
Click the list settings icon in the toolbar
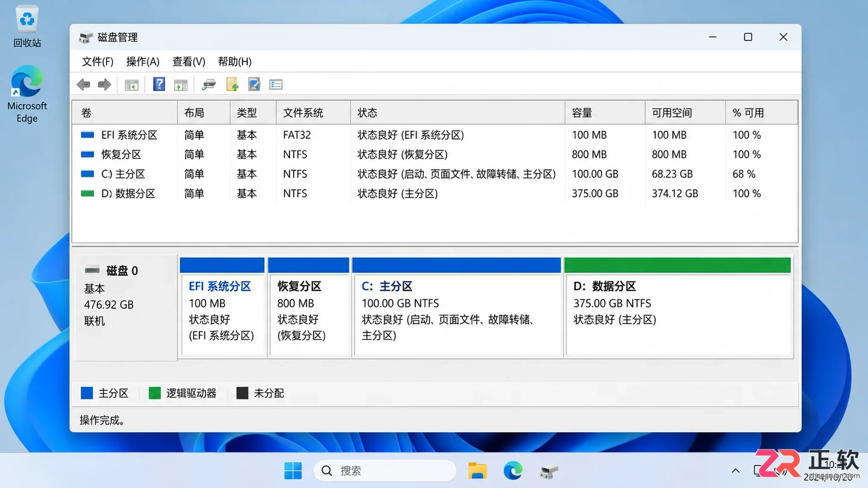[x=276, y=85]
